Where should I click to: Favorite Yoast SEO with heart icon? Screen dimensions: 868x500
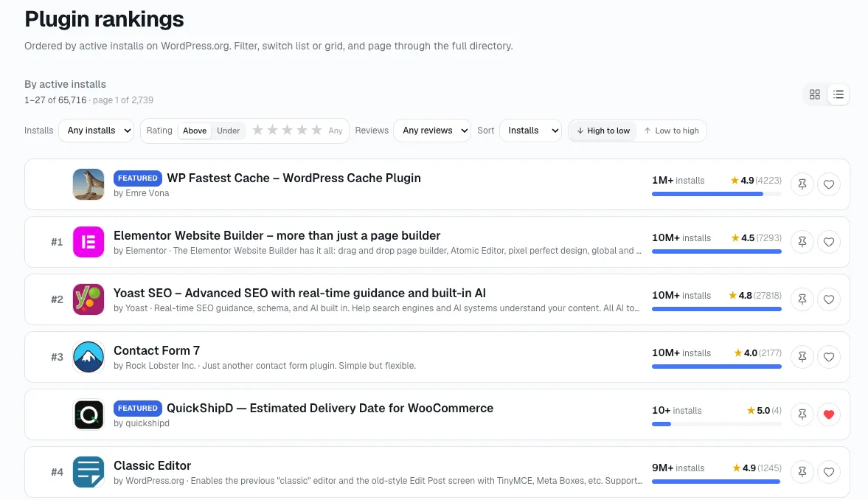(x=829, y=299)
